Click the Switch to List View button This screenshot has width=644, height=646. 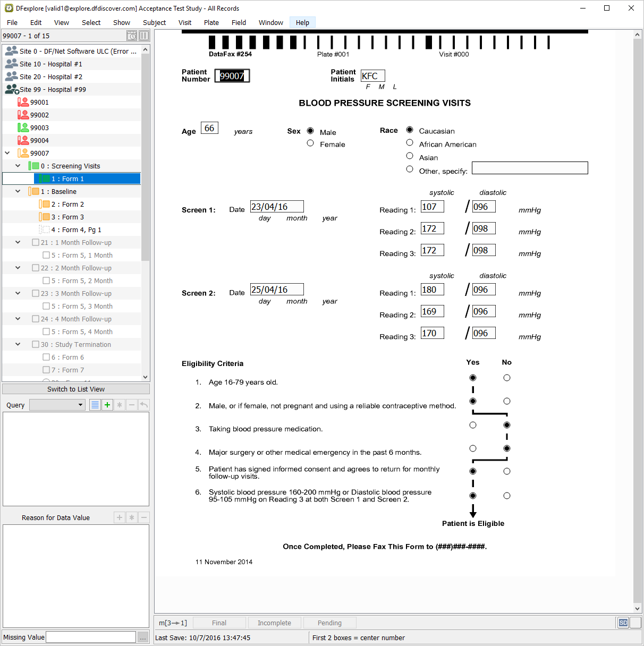pyautogui.click(x=76, y=389)
